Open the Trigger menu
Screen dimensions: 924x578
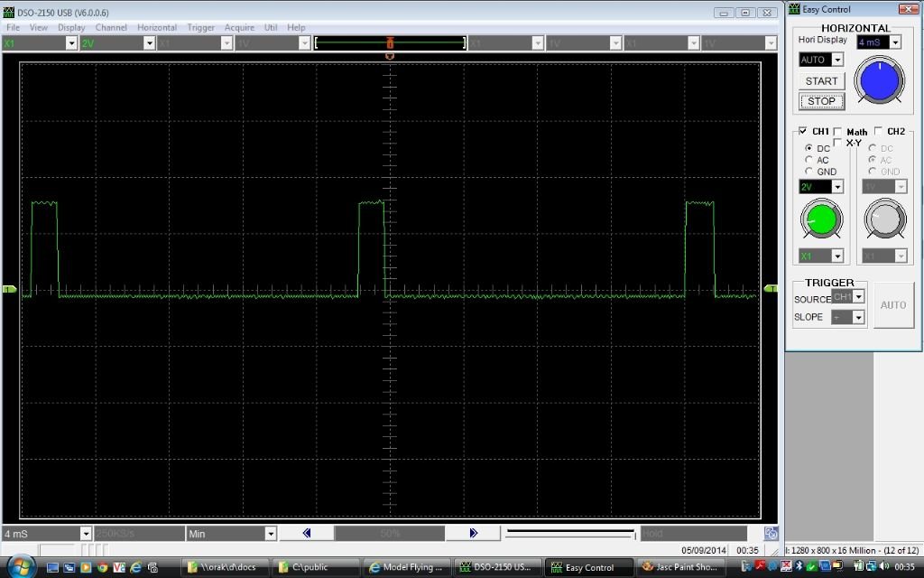pos(200,27)
